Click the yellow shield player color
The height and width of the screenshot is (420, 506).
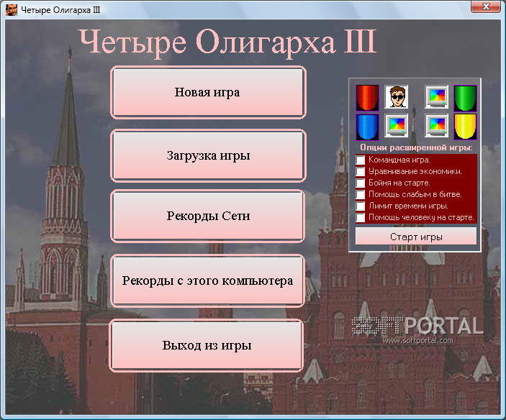pyautogui.click(x=465, y=127)
